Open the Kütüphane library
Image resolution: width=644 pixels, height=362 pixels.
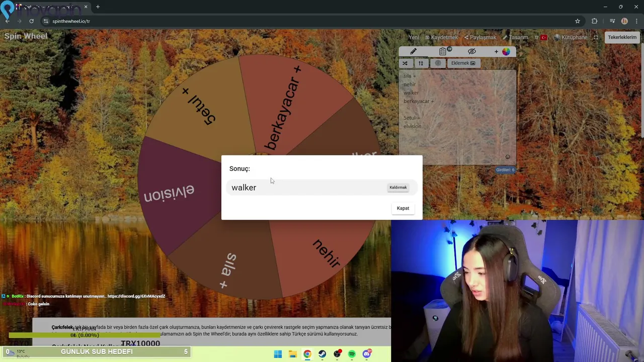(571, 38)
